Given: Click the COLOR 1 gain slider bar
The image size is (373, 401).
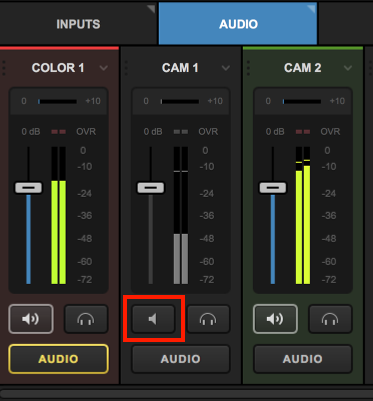Looking at the screenshot, I should (x=57, y=101).
